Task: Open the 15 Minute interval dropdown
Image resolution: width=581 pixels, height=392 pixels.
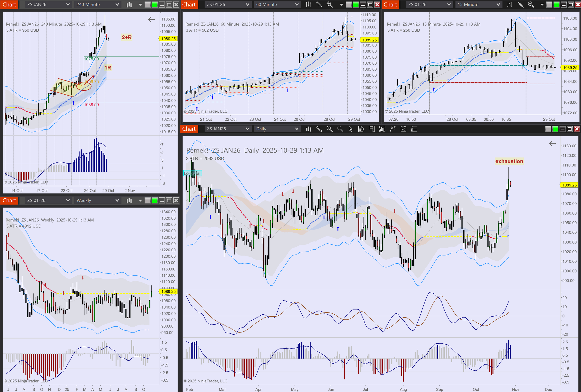Action: click(x=478, y=4)
